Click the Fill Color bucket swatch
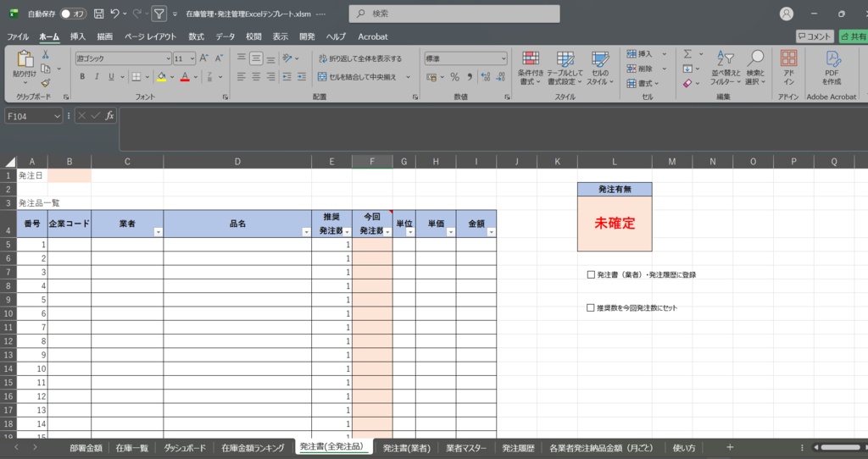This screenshot has height=459, width=868. [161, 77]
